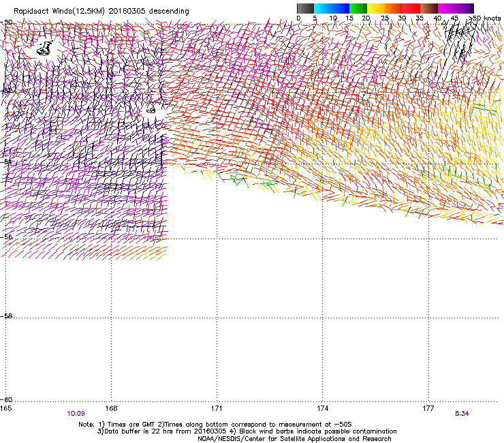The width and height of the screenshot is (504, 443).
Task: Click the 174 longitude axis label
Action: pyautogui.click(x=322, y=408)
